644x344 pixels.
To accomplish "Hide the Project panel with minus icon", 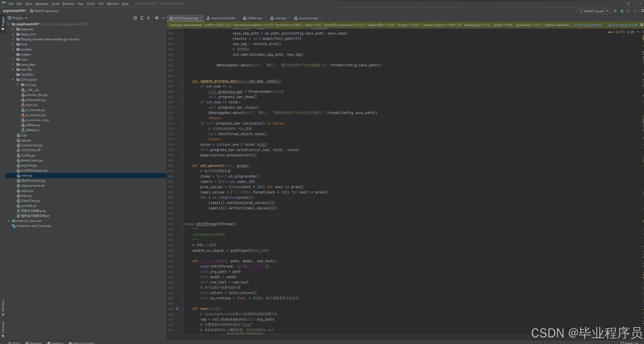I will pyautogui.click(x=163, y=18).
